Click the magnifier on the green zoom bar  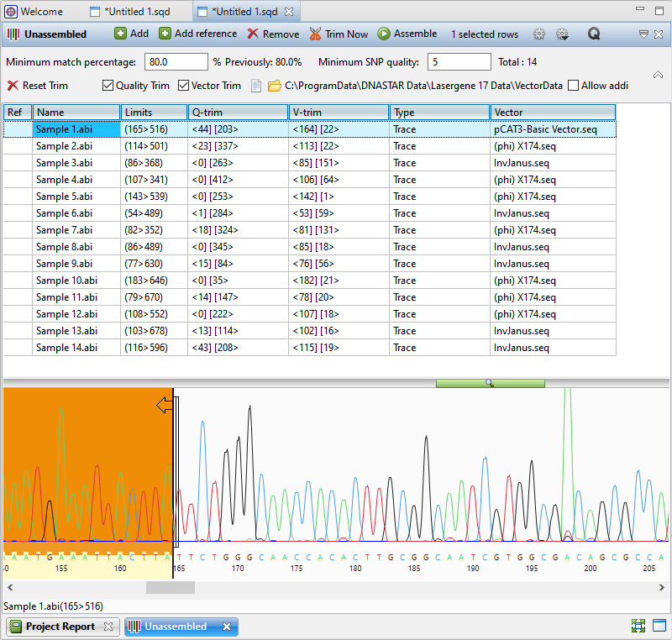[490, 383]
